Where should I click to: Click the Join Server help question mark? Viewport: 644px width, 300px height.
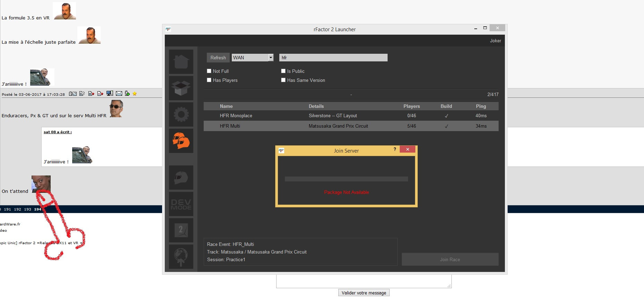coord(395,149)
